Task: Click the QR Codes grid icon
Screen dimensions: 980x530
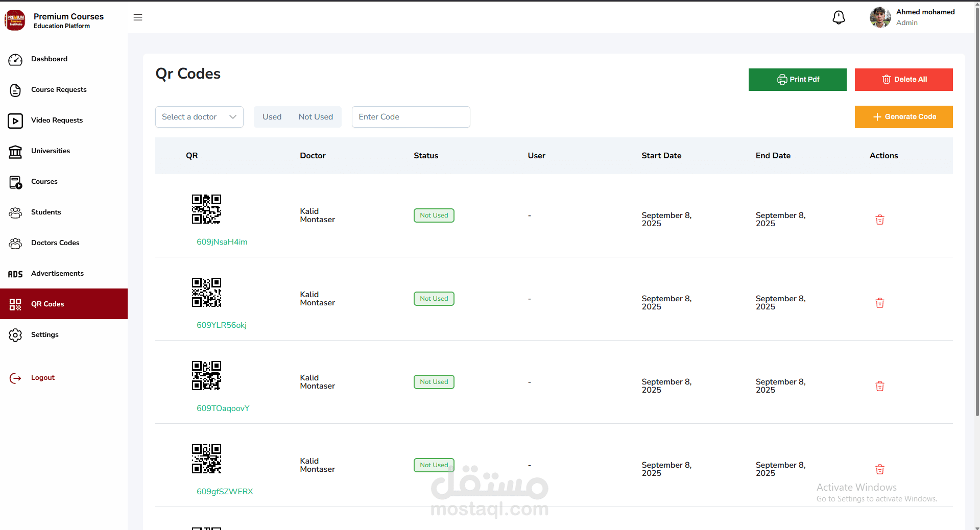Action: point(15,305)
